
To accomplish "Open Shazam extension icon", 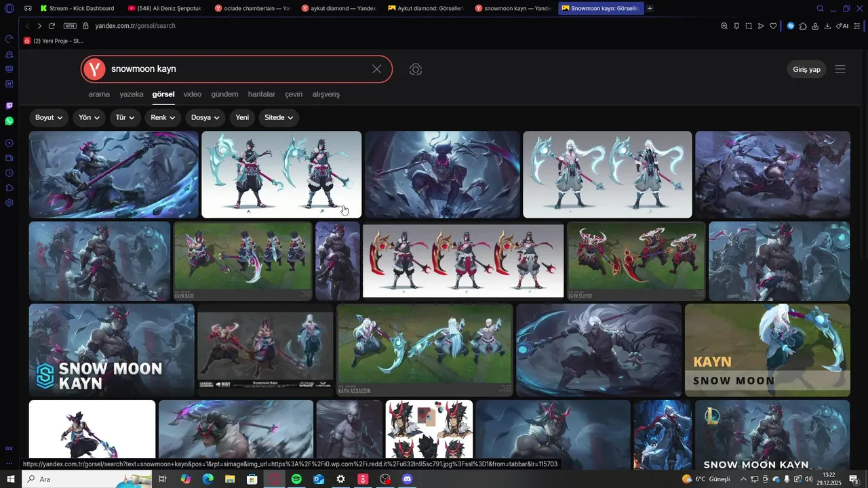I will 791,26.
